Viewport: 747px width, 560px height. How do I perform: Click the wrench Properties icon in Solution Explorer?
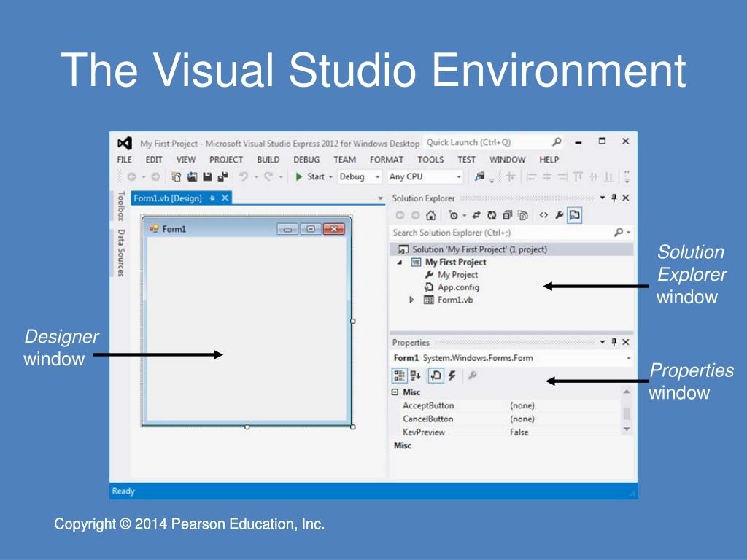560,215
